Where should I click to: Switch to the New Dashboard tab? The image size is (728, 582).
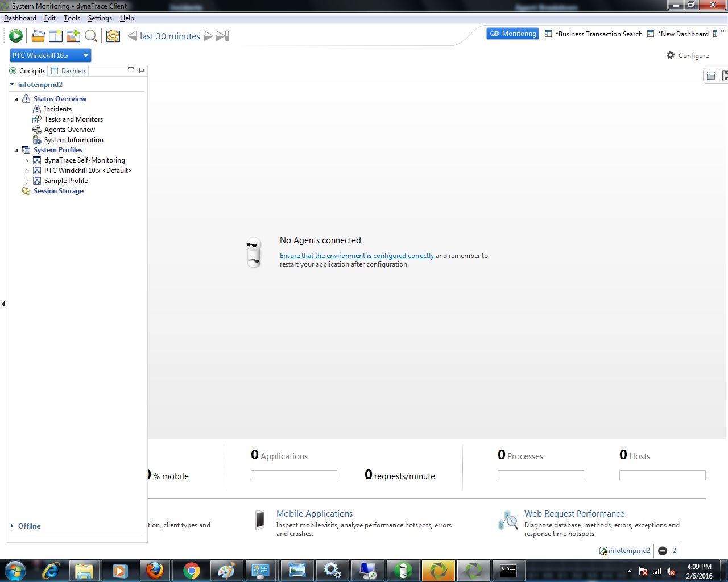[x=678, y=34]
